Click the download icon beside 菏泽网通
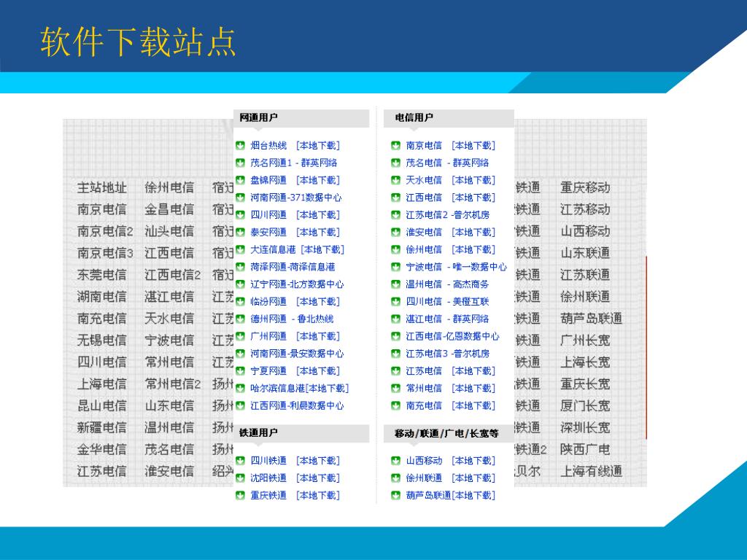The height and width of the screenshot is (560, 747). point(241,267)
